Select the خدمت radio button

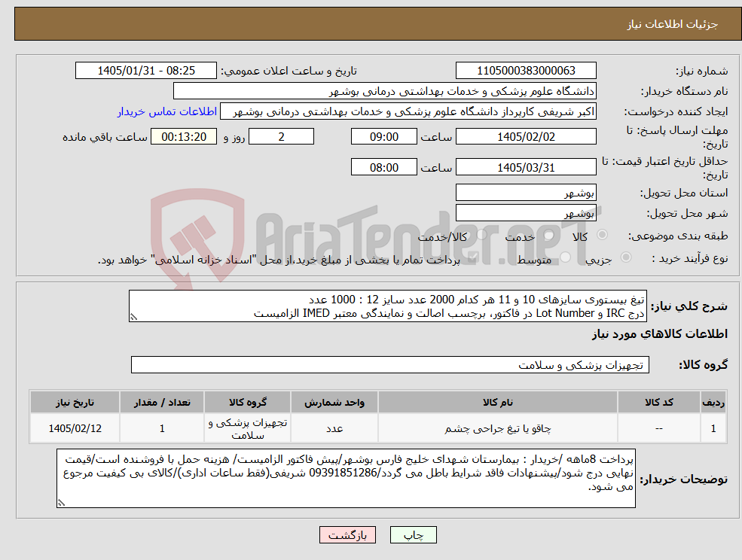pyautogui.click(x=549, y=235)
